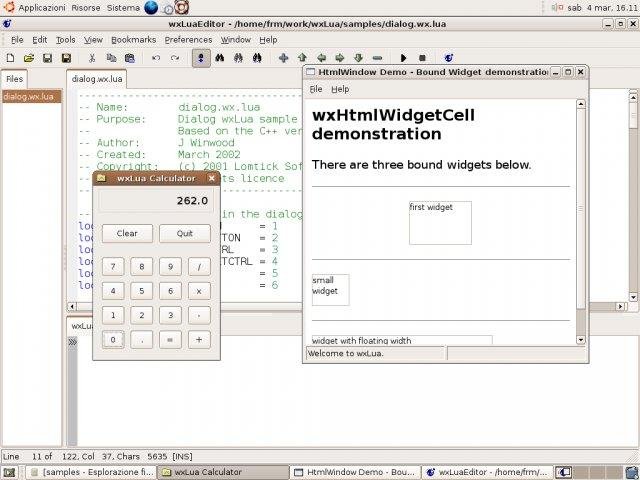Open the Tools menu
Viewport: 640px width, 480px height.
click(x=65, y=40)
